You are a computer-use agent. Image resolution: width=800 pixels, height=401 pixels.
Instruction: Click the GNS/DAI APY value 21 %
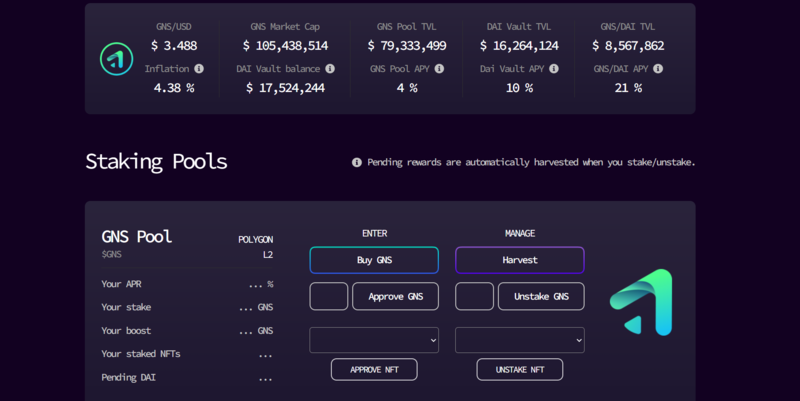tap(628, 88)
